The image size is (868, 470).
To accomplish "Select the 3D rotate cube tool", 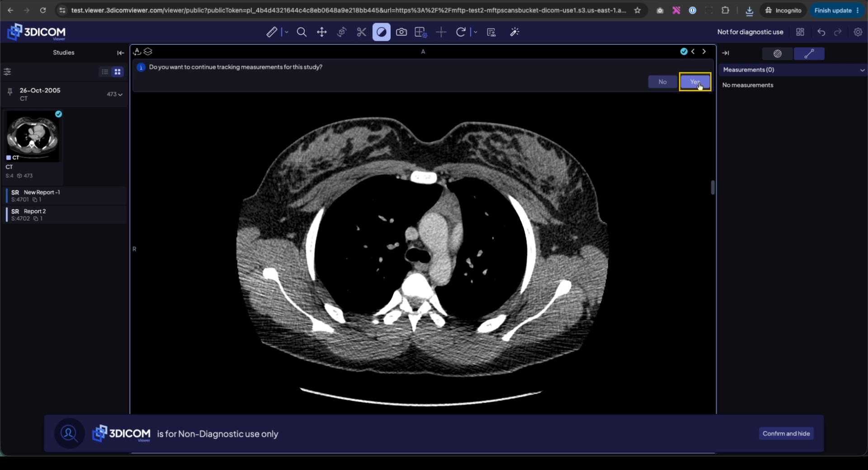I will coord(342,32).
